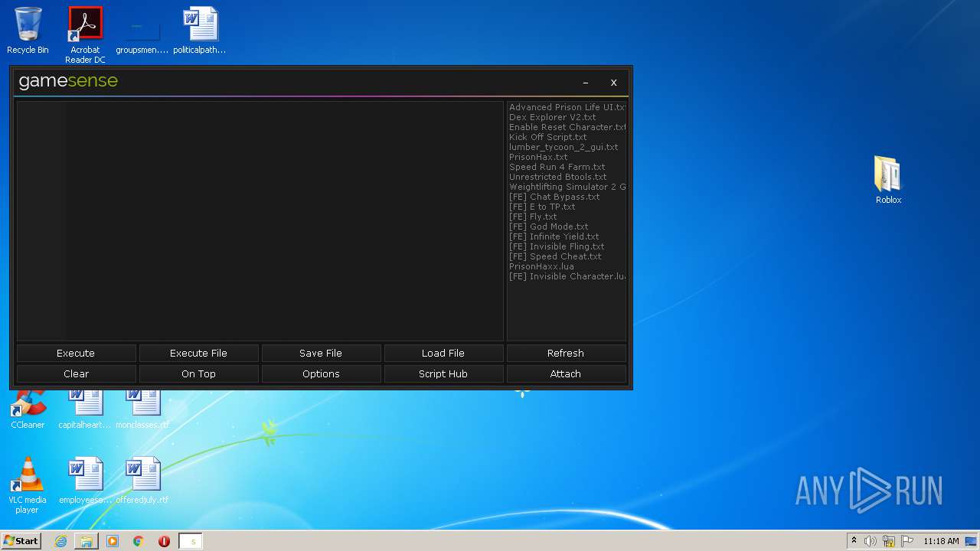The image size is (980, 551).
Task: Switch to the gamesense taskbar window button
Action: pos(191,541)
